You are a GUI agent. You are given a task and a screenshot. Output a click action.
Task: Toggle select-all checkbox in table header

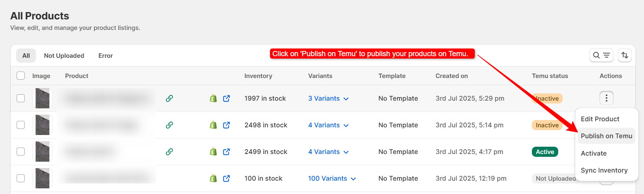point(21,76)
